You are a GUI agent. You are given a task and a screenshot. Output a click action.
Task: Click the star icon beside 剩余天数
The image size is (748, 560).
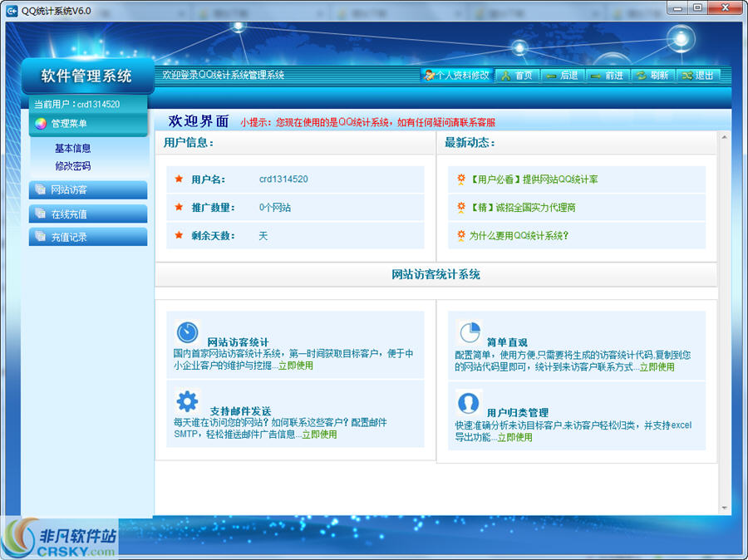179,235
